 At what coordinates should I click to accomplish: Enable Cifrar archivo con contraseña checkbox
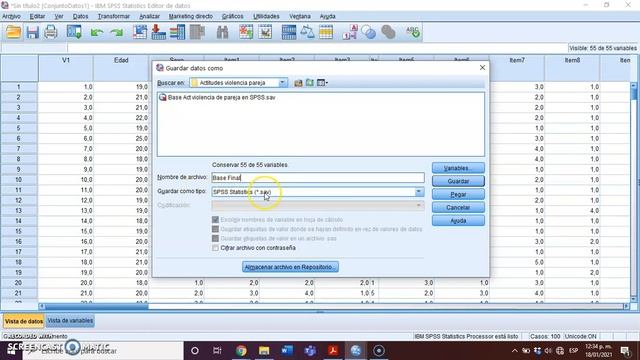pyautogui.click(x=215, y=248)
